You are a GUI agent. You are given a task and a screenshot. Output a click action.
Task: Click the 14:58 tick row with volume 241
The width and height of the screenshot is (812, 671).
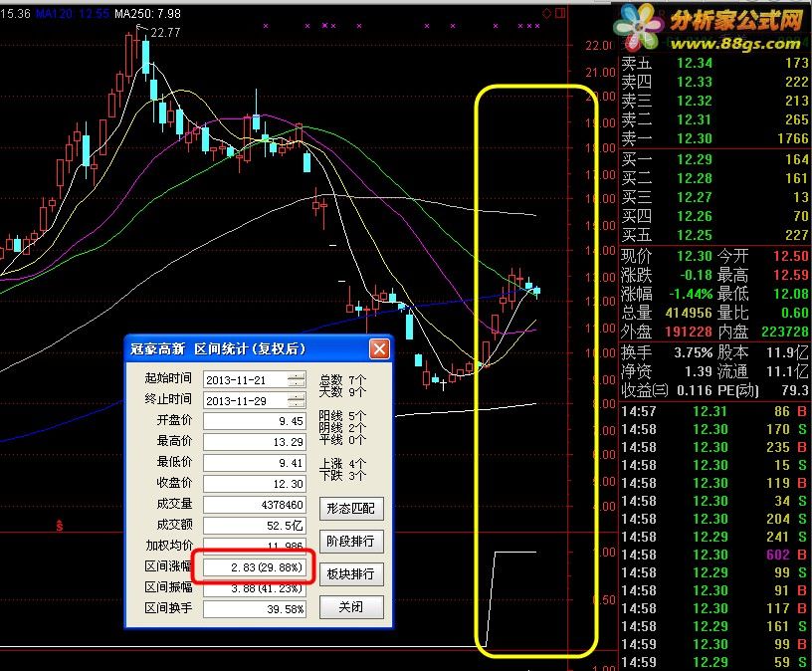pos(714,537)
